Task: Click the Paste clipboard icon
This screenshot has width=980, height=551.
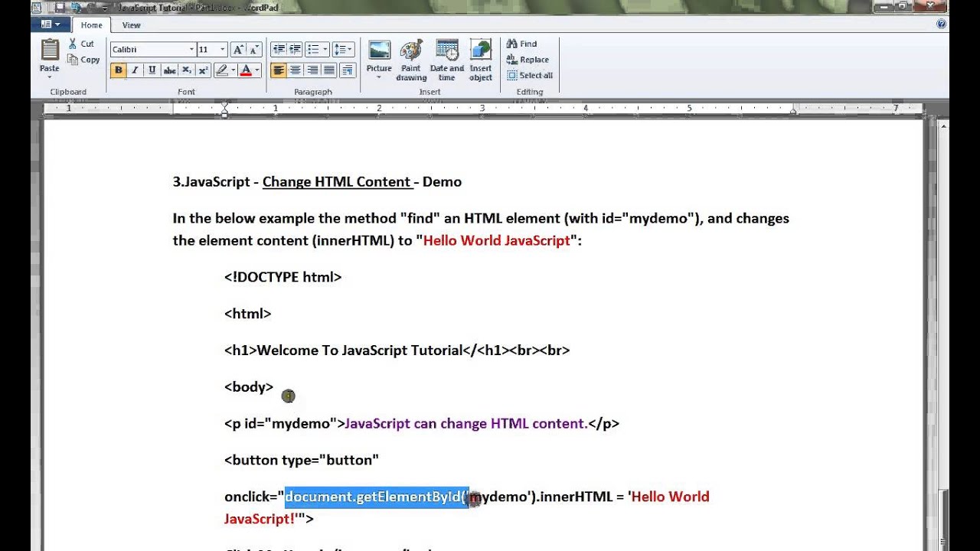Action: pyautogui.click(x=50, y=51)
